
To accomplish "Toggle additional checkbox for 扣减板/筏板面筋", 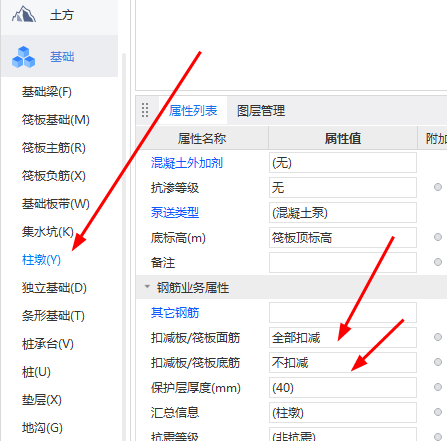I will (438, 337).
